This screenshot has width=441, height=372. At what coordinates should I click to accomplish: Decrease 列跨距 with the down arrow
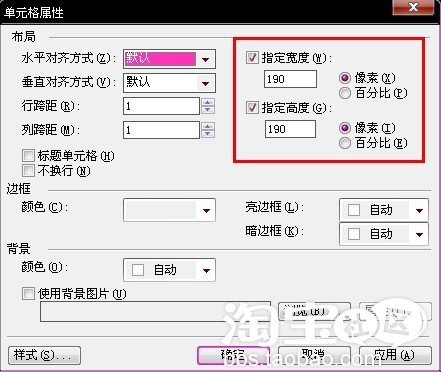coord(208,134)
